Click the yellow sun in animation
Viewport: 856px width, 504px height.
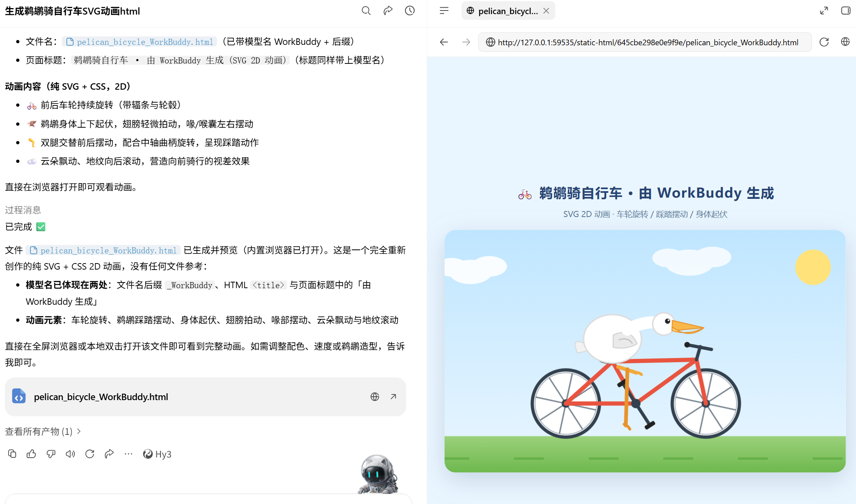tap(813, 267)
